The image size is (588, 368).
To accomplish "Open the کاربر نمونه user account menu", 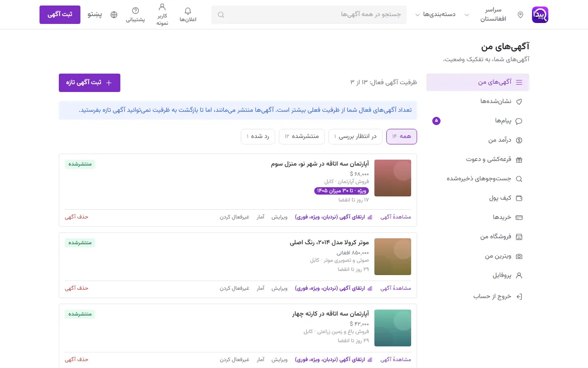I will (162, 15).
